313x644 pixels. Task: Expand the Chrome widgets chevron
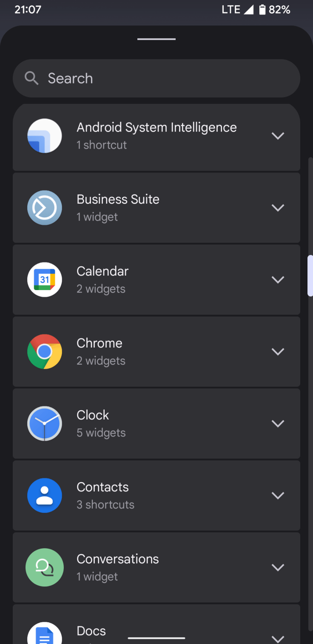click(x=278, y=352)
